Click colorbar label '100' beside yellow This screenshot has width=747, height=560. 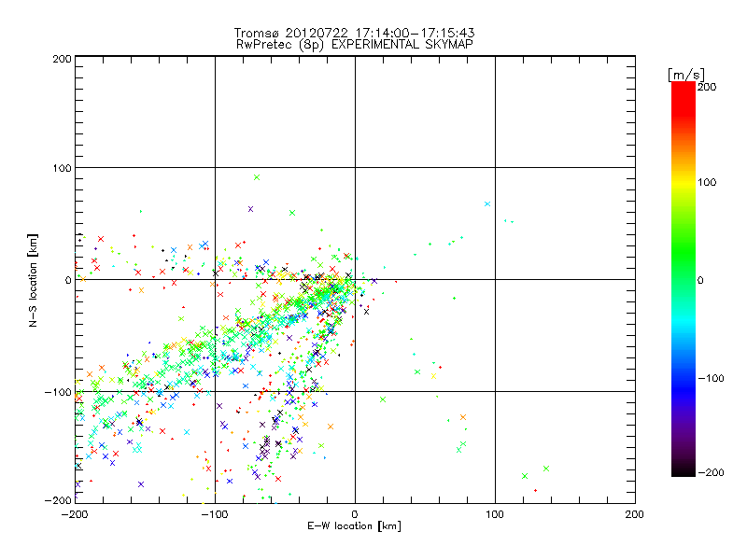click(707, 182)
